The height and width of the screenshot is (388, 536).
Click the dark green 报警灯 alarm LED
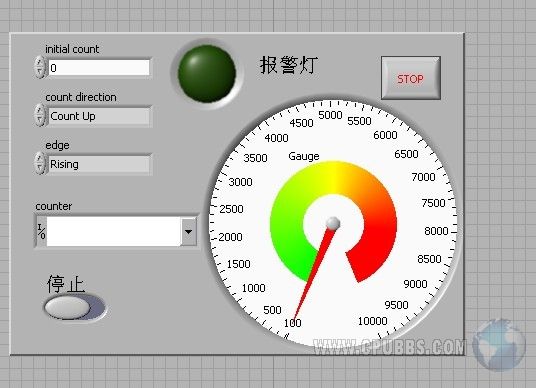pos(207,73)
